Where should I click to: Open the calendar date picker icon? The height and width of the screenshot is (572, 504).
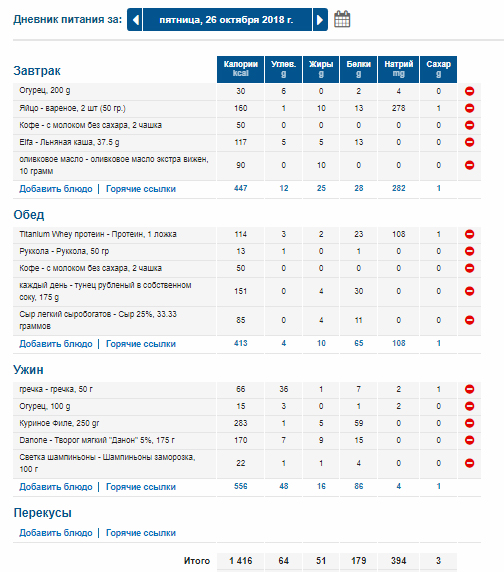[342, 19]
